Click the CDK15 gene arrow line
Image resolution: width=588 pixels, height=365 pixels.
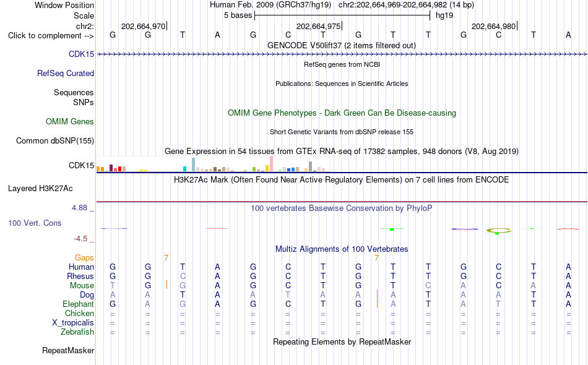coord(342,54)
